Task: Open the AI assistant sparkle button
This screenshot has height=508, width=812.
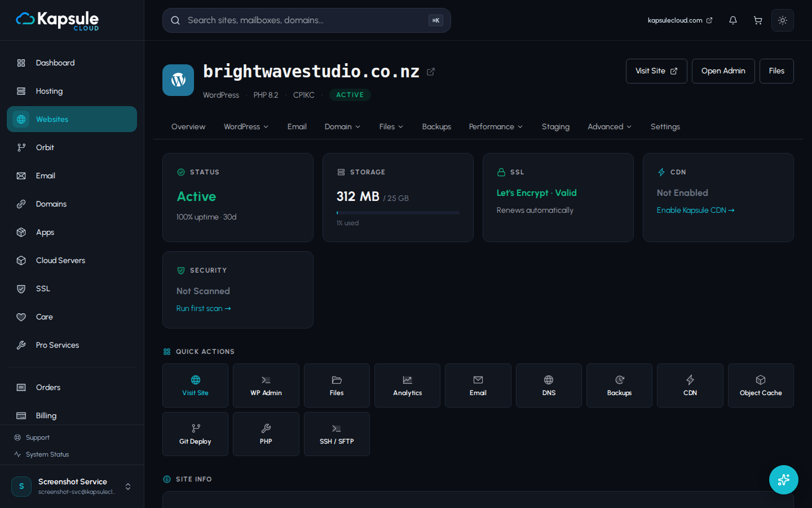Action: point(784,480)
